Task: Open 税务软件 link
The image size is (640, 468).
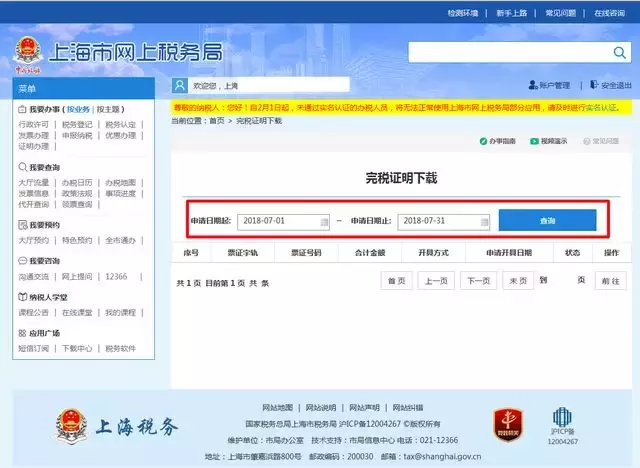Action: [x=120, y=348]
